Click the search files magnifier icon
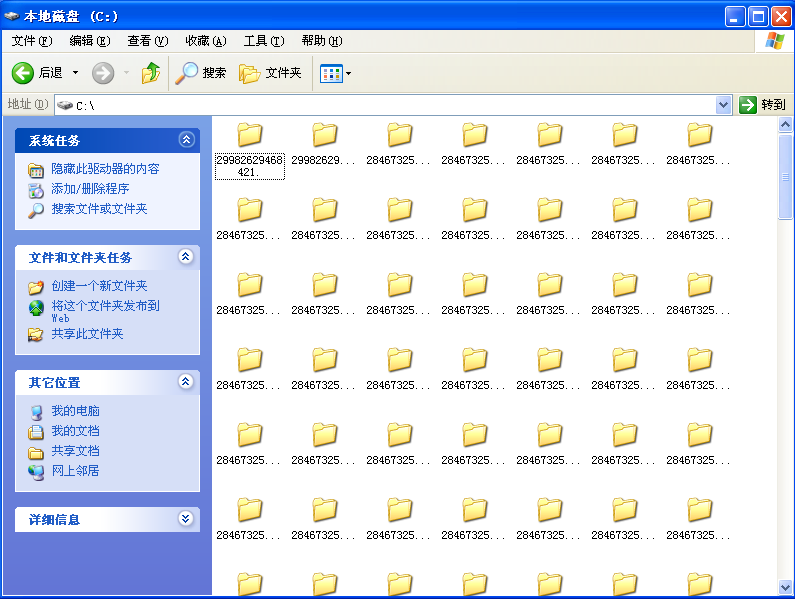This screenshot has width=795, height=599. pos(35,210)
